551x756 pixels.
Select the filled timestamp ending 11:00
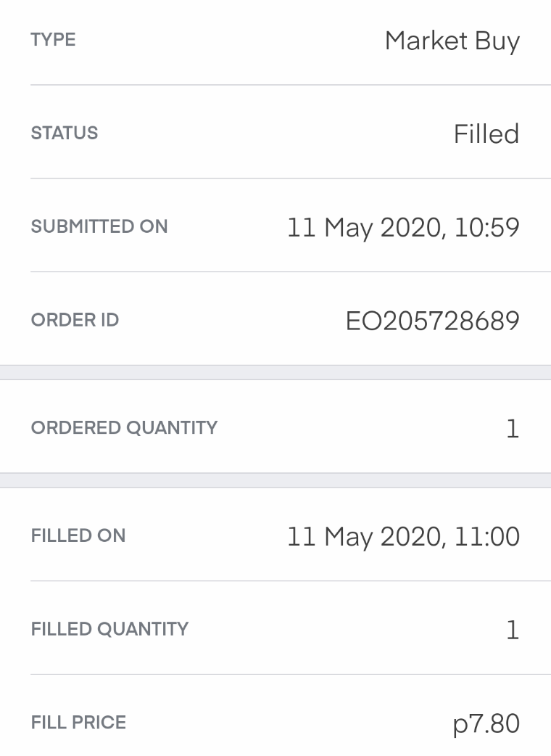click(x=403, y=537)
